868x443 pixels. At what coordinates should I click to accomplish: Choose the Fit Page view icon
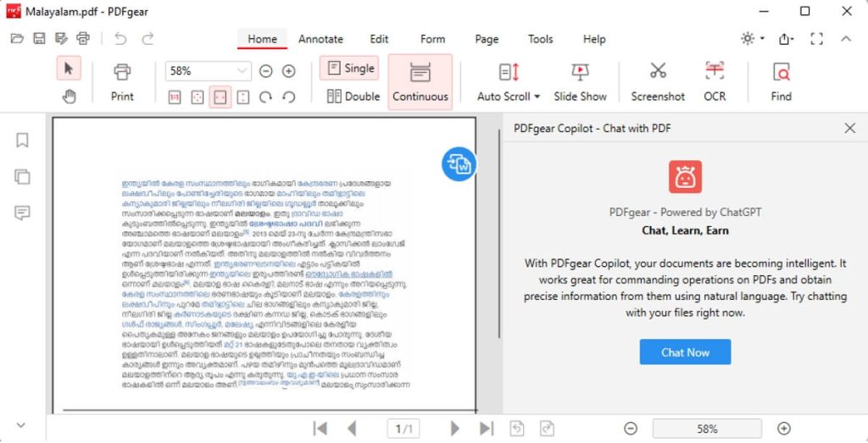coord(197,97)
